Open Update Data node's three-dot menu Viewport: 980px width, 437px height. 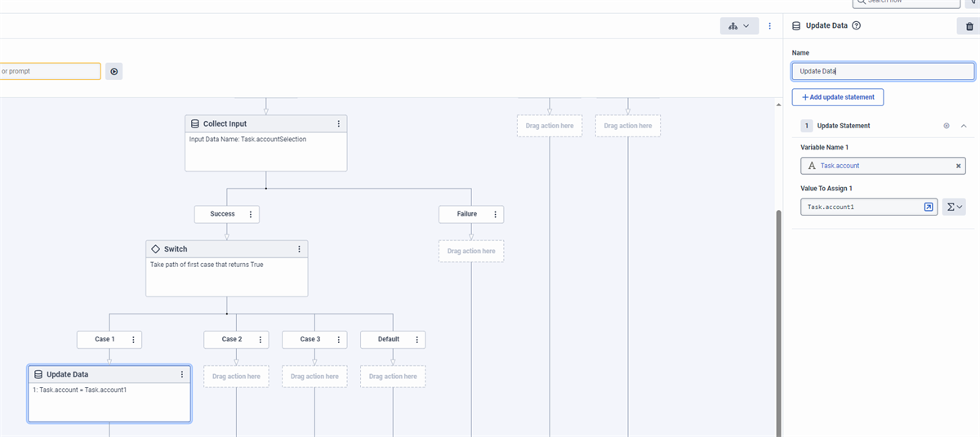tap(182, 374)
